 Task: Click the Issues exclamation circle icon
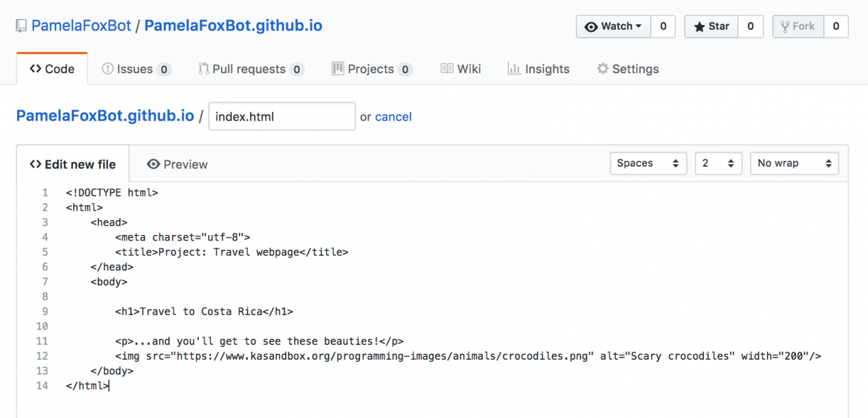click(x=107, y=68)
